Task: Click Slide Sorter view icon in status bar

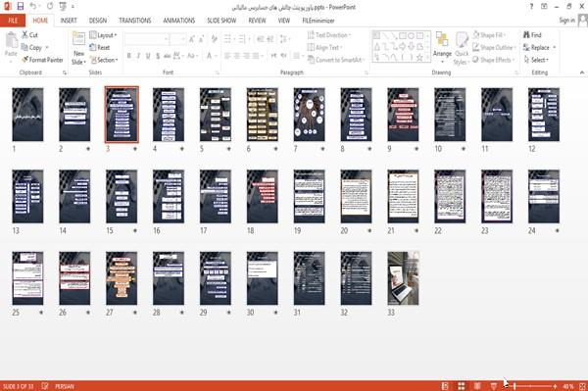Action: pyautogui.click(x=462, y=386)
